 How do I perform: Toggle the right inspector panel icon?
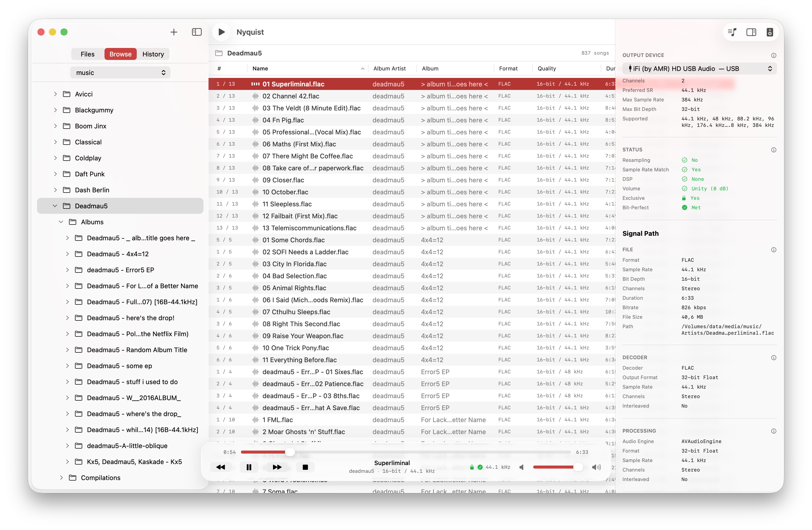coord(751,32)
